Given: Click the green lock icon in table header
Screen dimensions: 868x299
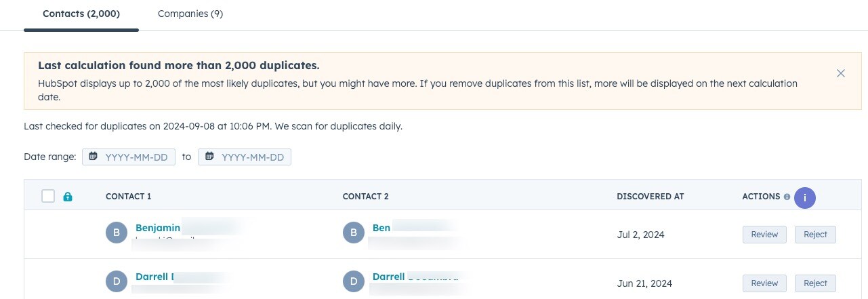Looking at the screenshot, I should (x=68, y=197).
